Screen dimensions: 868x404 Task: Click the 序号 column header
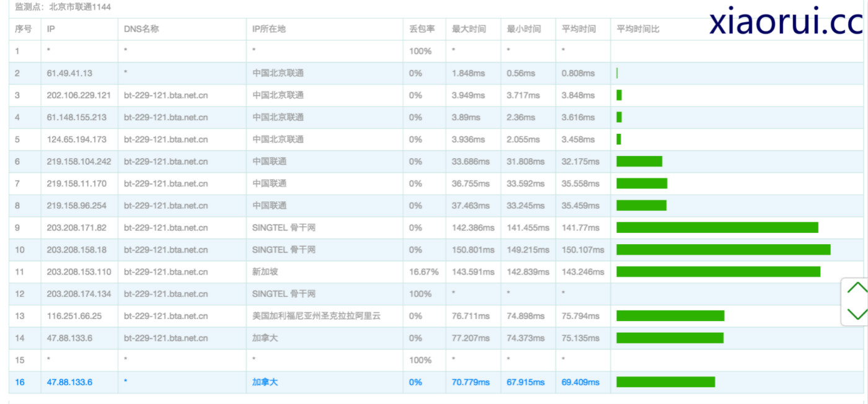(23, 29)
